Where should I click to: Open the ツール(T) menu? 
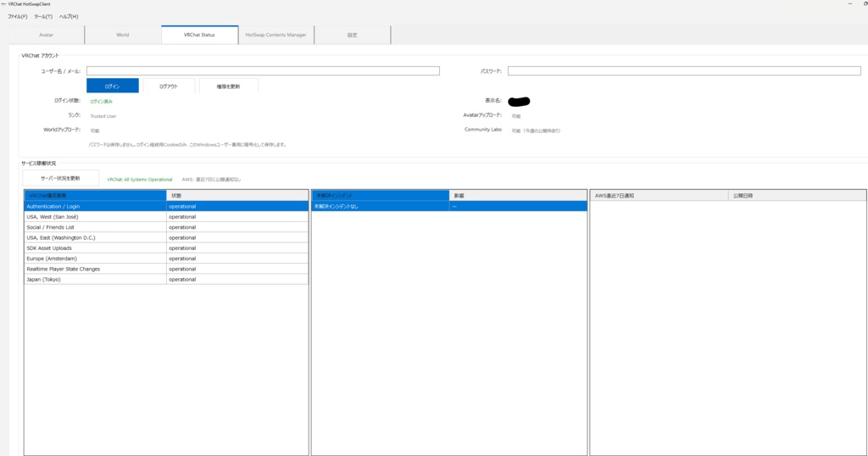coord(43,17)
